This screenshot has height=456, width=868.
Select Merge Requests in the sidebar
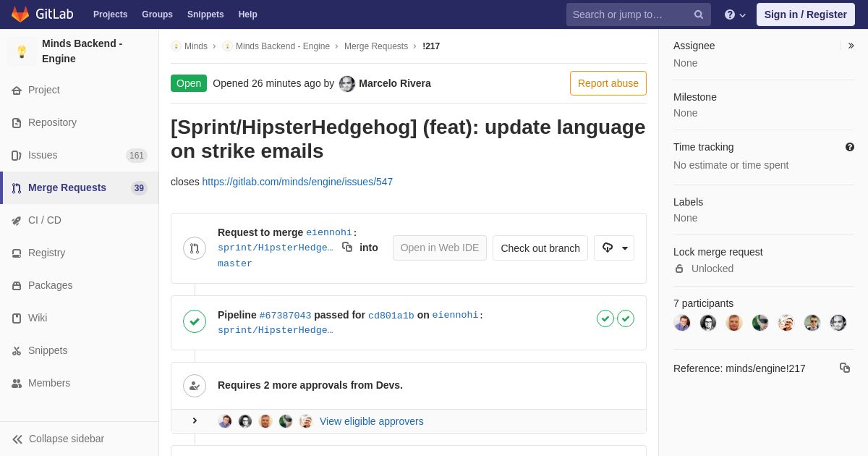coord(80,187)
